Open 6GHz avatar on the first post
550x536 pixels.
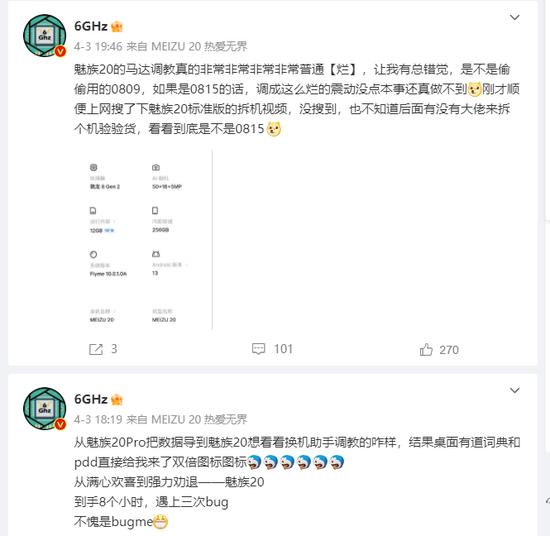pyautogui.click(x=45, y=35)
